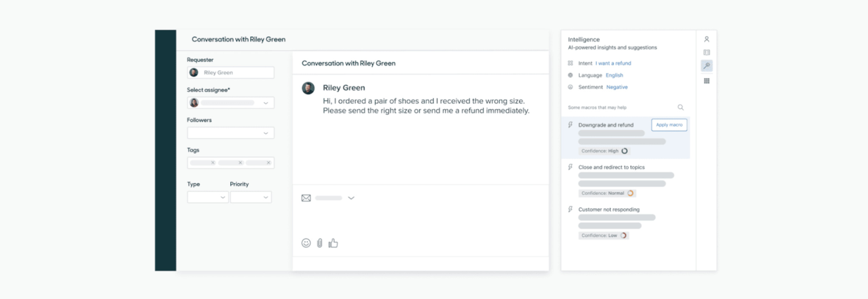Expand the Select assignee dropdown
The image size is (868, 299).
(x=231, y=103)
